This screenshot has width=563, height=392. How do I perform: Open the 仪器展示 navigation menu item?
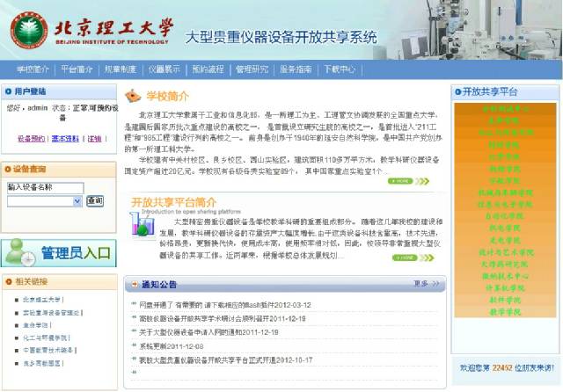click(x=164, y=69)
